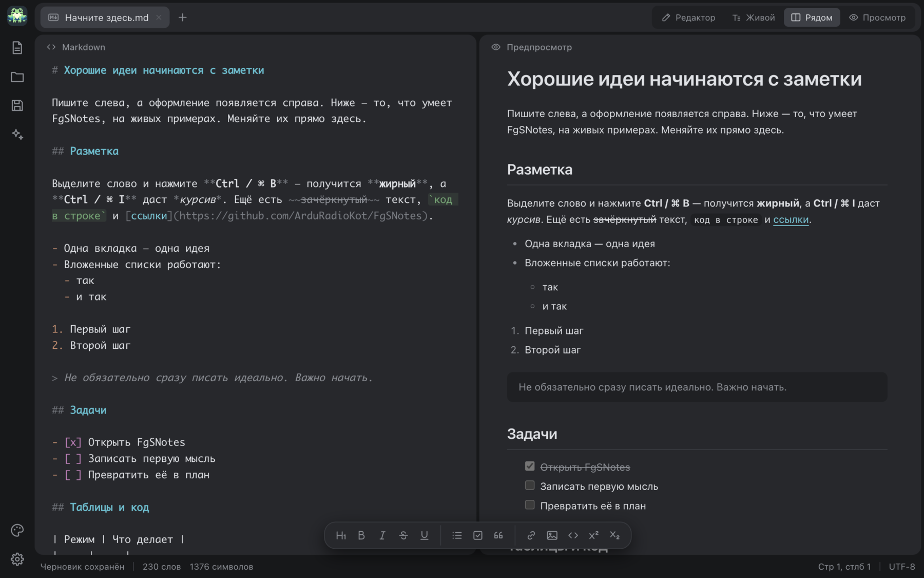Open the AI sparkles icon in the sidebar
Screen dimensions: 924x578
pyautogui.click(x=17, y=134)
